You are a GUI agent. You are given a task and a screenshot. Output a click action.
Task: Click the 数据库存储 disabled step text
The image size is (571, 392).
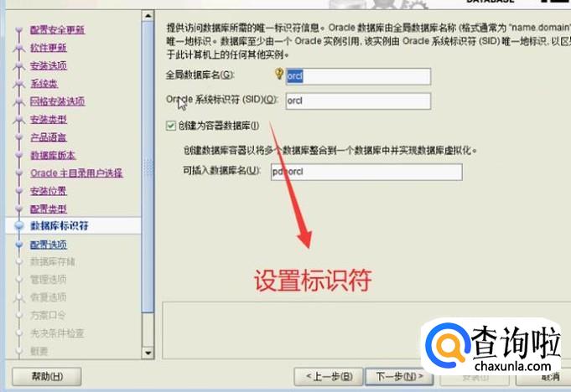click(x=53, y=261)
